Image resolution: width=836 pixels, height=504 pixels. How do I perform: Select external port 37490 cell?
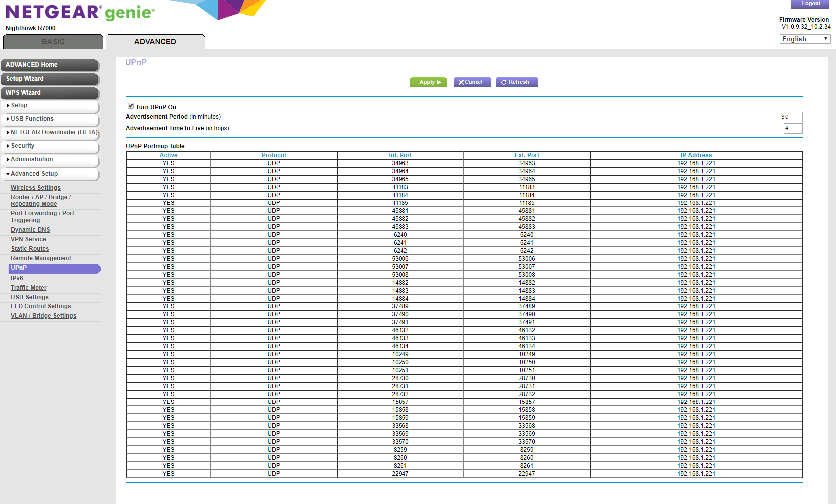click(x=527, y=314)
